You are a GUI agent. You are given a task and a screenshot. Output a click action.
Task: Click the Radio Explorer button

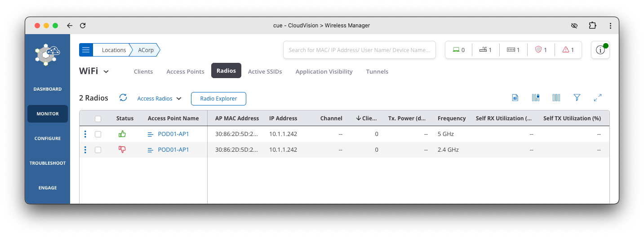tap(218, 99)
